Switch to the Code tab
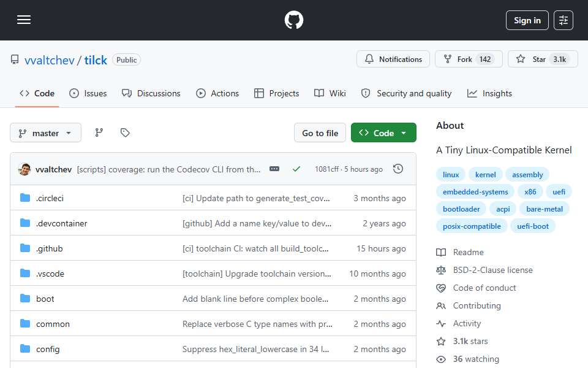The height and width of the screenshot is (368, 588). pyautogui.click(x=37, y=93)
